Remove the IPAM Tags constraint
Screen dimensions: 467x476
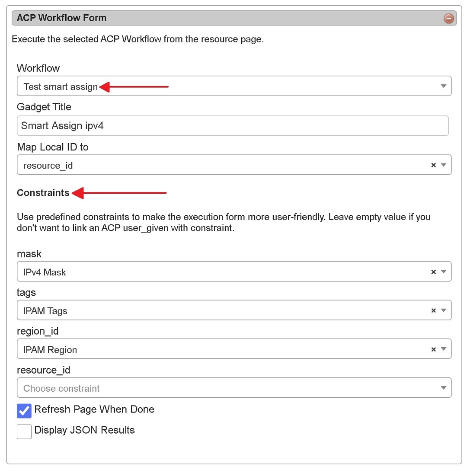click(433, 310)
